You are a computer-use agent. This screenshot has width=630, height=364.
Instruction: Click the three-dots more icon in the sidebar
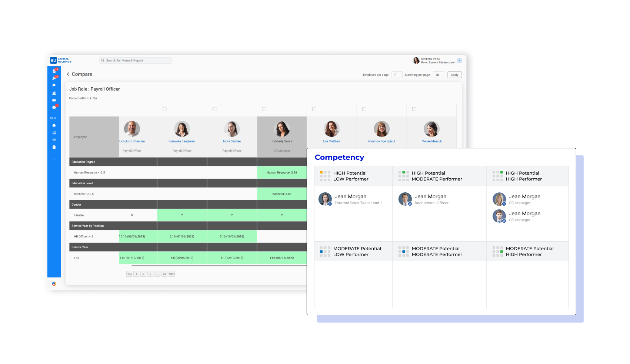tap(54, 159)
